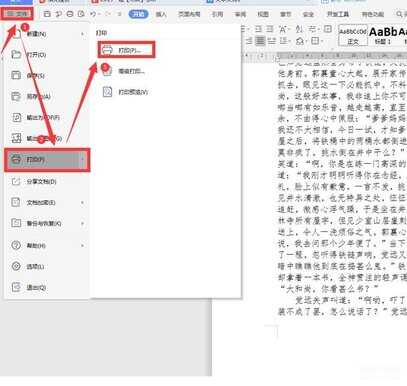This screenshot has height=386, width=407.
Task: Choose 打开(O) in the file menu
Action: (47, 55)
